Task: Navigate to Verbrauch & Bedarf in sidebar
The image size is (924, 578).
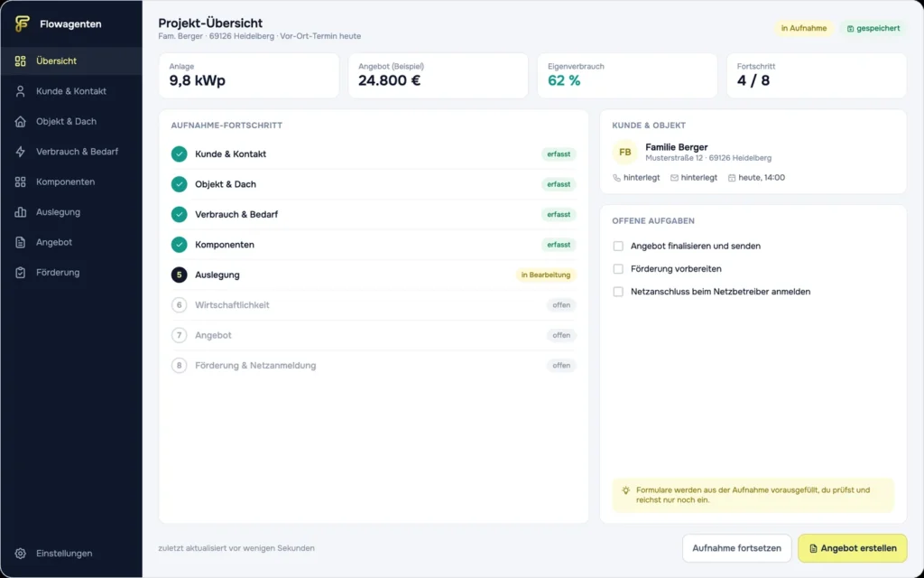Action: [71, 152]
